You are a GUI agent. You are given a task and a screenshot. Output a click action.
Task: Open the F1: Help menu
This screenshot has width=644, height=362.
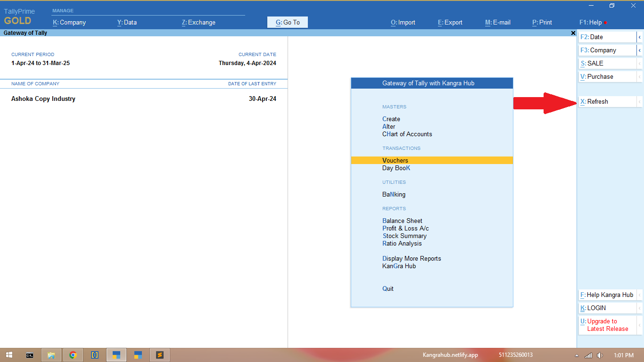point(590,22)
